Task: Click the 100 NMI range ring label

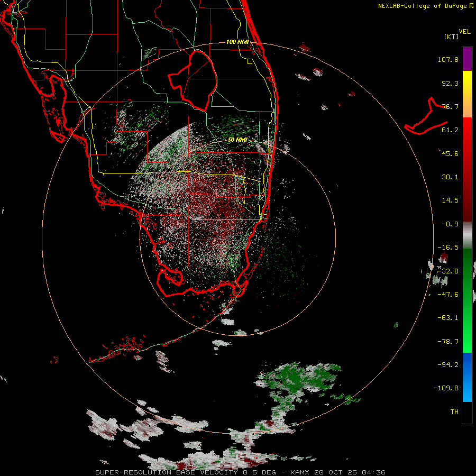Action: click(237, 42)
